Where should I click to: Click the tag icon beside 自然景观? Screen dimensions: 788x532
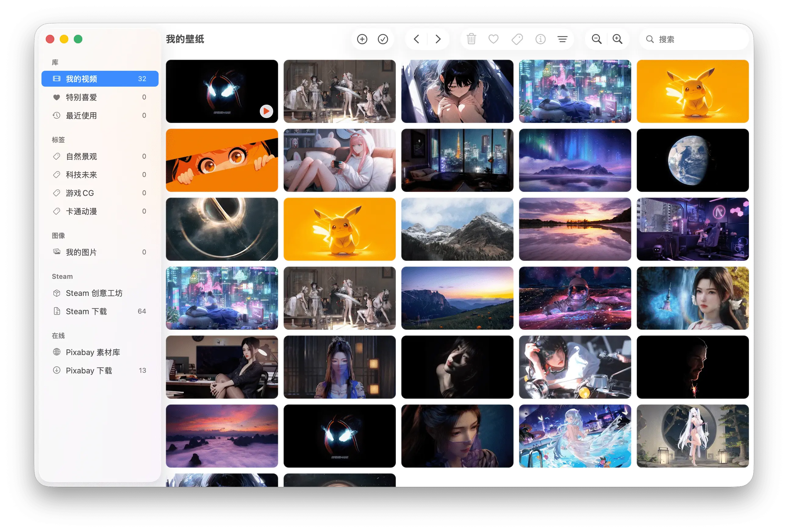click(x=57, y=156)
